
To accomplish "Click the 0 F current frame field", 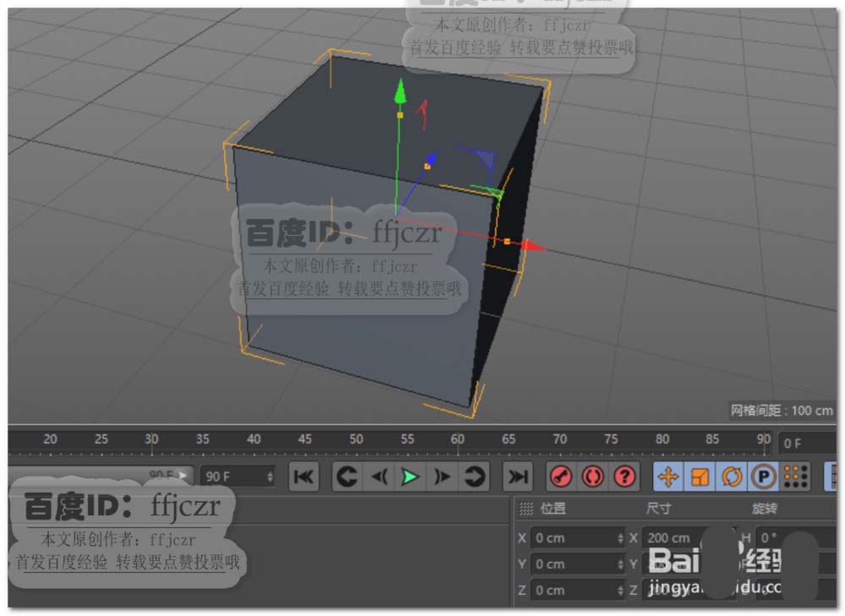I will point(807,444).
